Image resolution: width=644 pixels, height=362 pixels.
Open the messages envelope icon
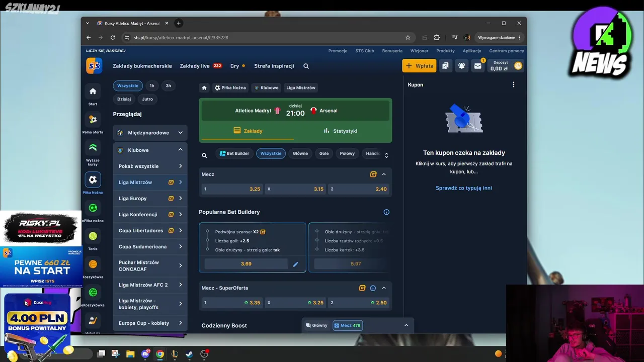(x=477, y=66)
